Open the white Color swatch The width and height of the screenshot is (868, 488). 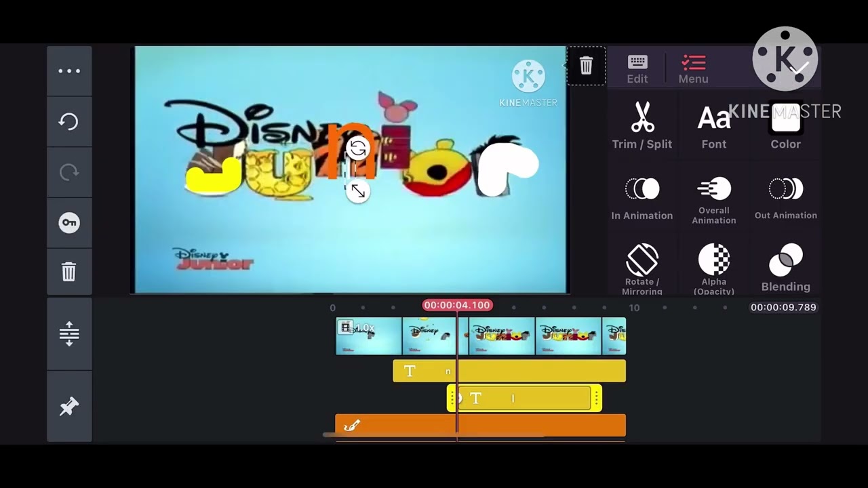click(785, 125)
